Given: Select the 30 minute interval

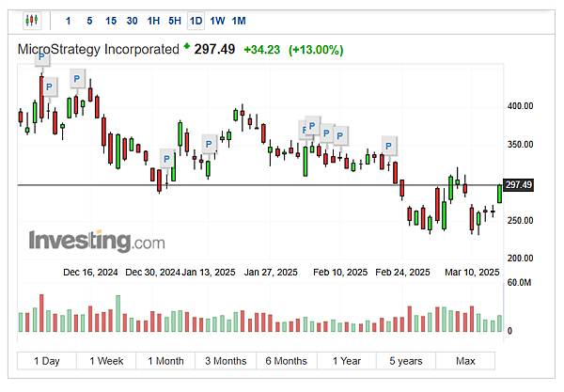Looking at the screenshot, I should (132, 21).
